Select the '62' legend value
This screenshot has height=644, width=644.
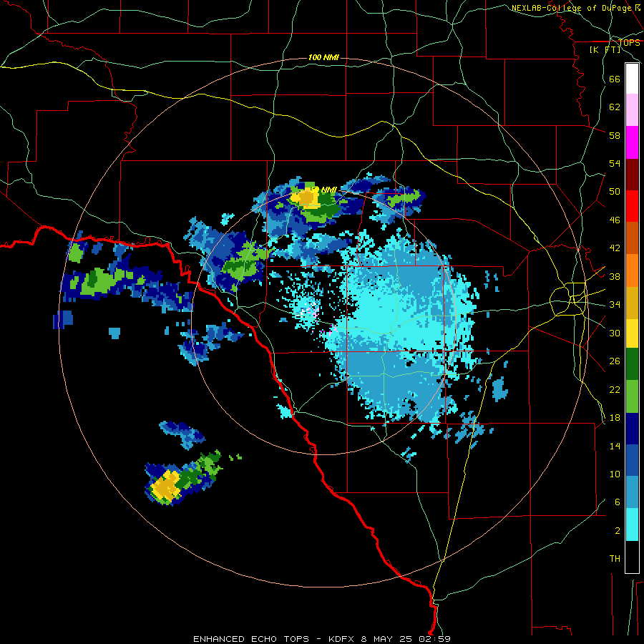(x=615, y=107)
